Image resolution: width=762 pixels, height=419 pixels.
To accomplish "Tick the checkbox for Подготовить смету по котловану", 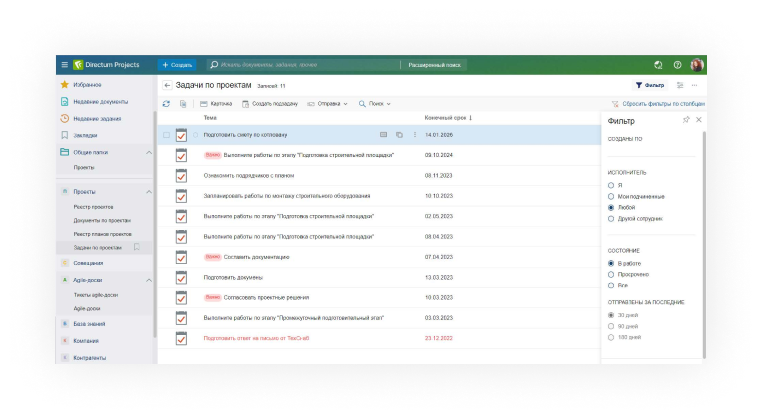I will [166, 134].
